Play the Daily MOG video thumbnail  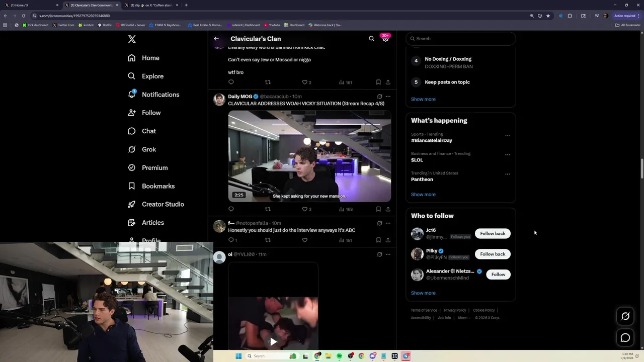[309, 156]
